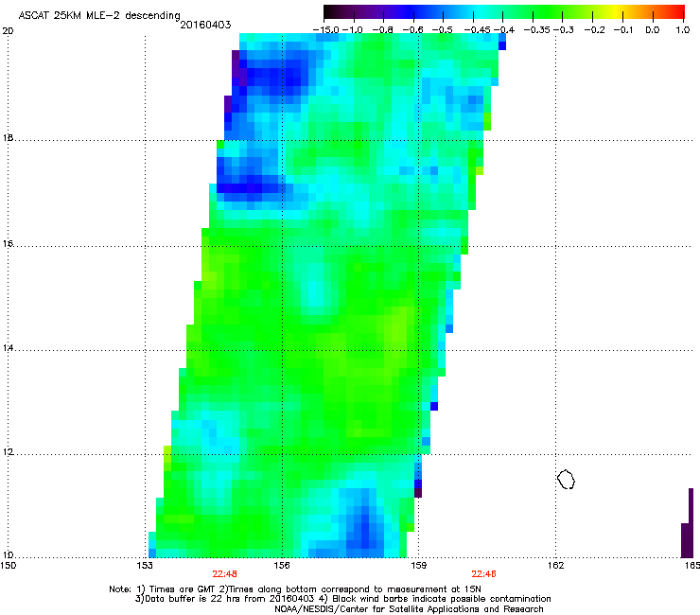Click the -15.0 colorbar label
Screen dimensions: 700x615
point(326,30)
